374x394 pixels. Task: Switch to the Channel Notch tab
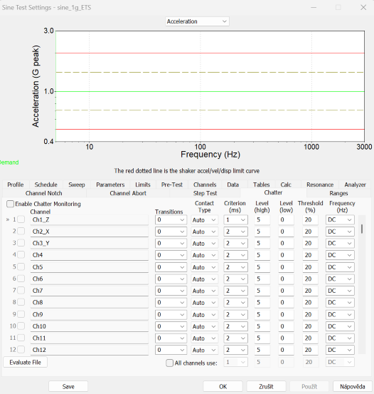44,193
